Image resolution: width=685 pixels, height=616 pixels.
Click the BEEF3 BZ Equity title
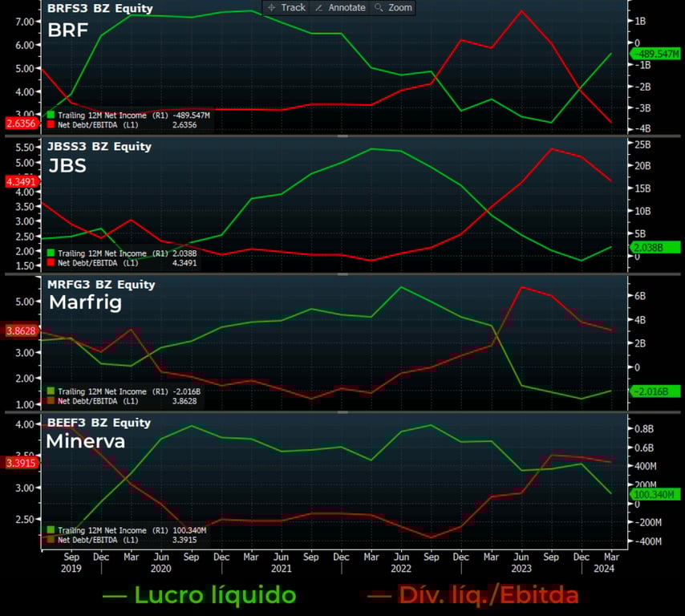[x=99, y=423]
